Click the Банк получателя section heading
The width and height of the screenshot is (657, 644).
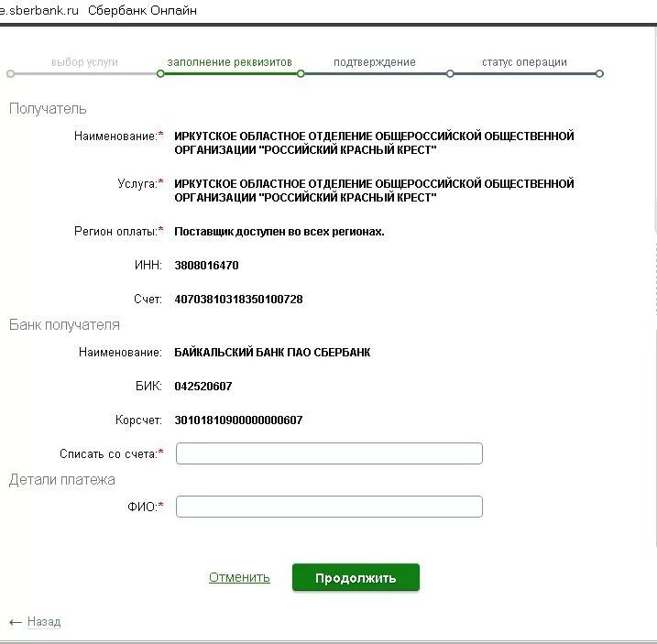point(64,324)
